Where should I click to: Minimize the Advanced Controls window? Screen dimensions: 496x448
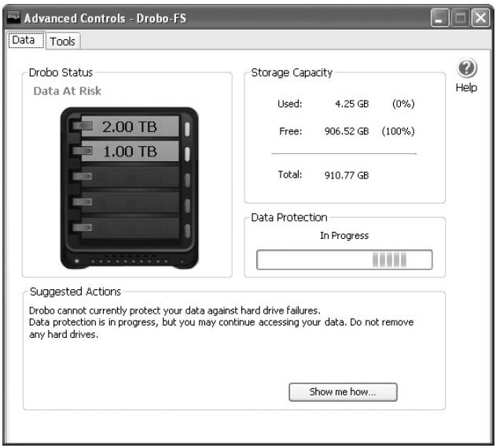point(439,18)
